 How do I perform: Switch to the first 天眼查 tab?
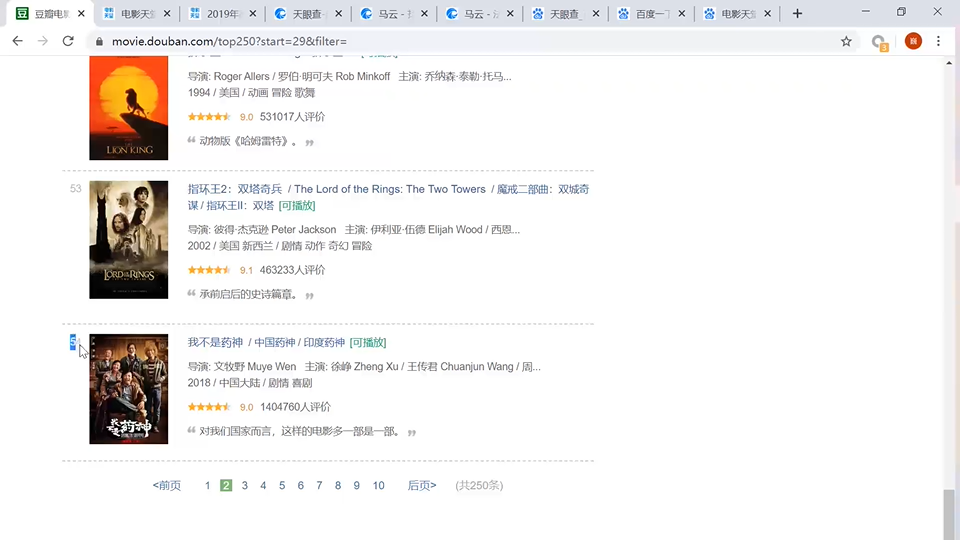point(308,13)
